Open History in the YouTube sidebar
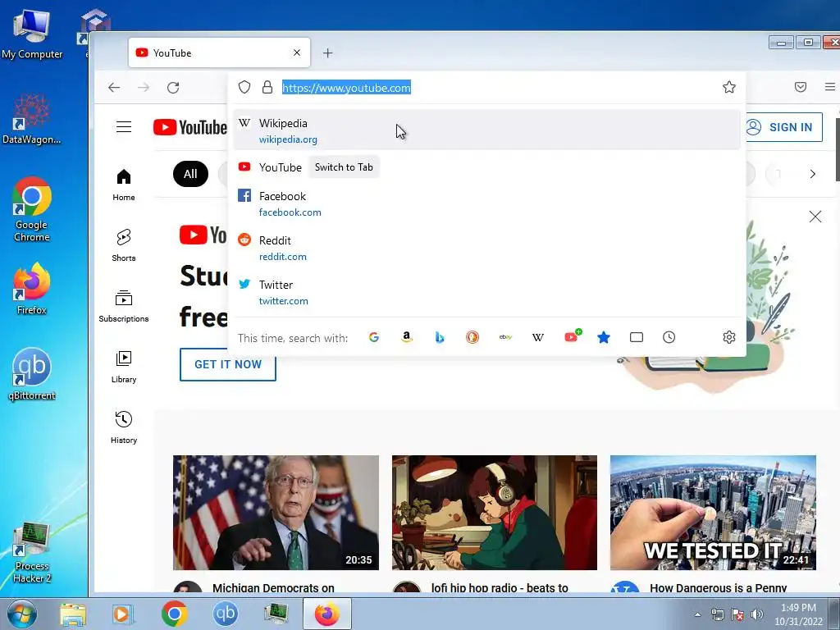This screenshot has width=840, height=630. point(124,427)
